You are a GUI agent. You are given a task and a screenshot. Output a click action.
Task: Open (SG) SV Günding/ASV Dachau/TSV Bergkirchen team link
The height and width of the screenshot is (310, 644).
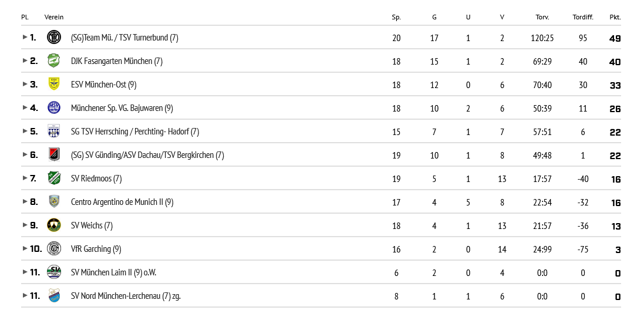147,155
